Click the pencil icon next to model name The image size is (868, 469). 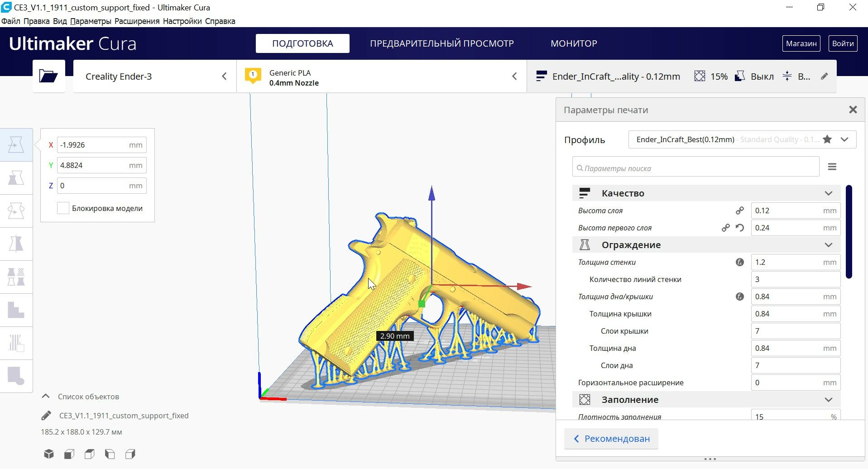(46, 416)
